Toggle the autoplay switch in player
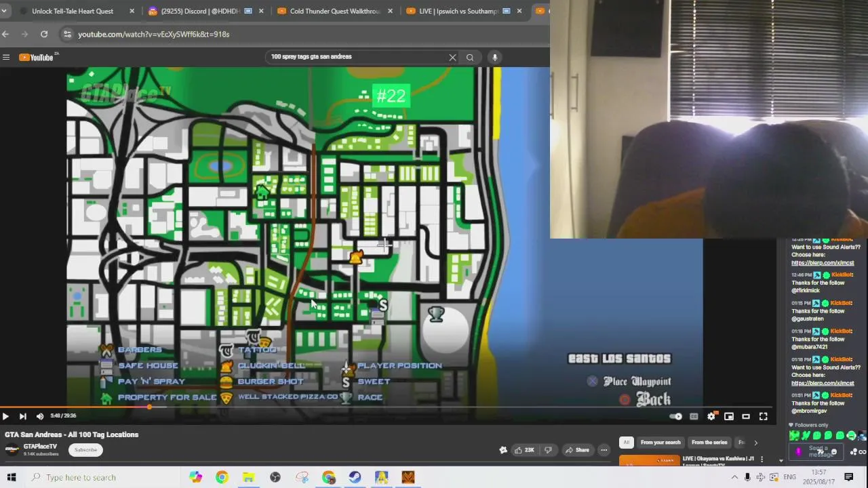868x488 pixels. pyautogui.click(x=675, y=416)
